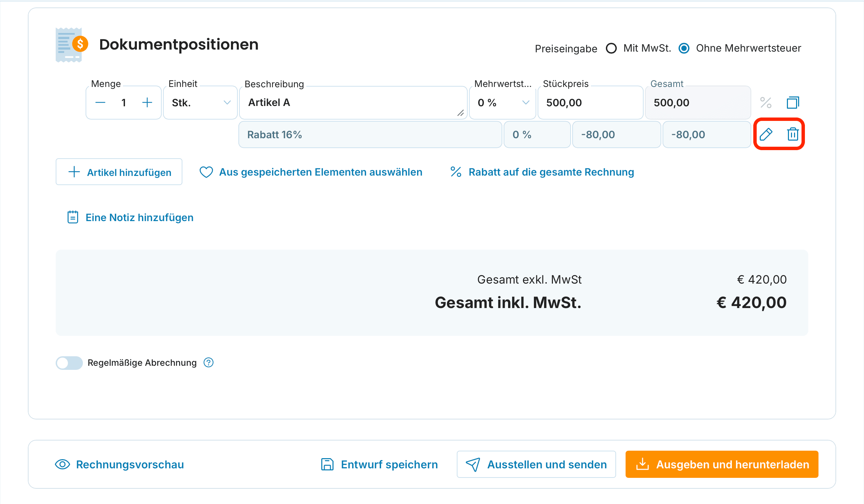Click the Stückpreis field showing 500,00

[x=590, y=103]
